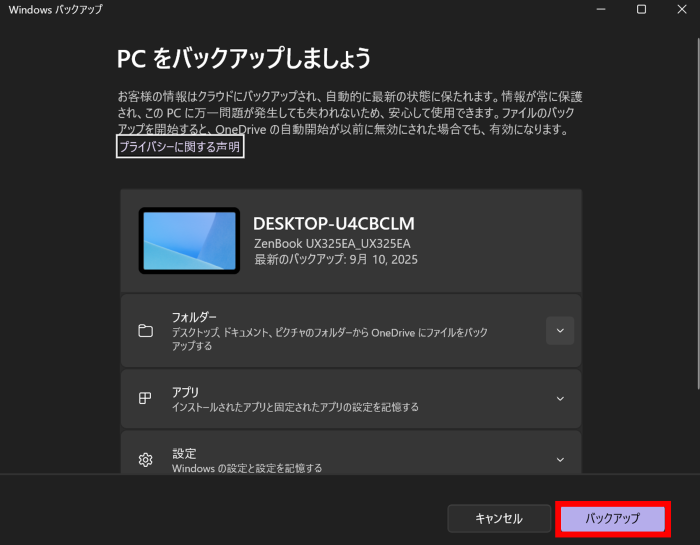
Task: Select the 設定 row title text
Action: pos(183,453)
